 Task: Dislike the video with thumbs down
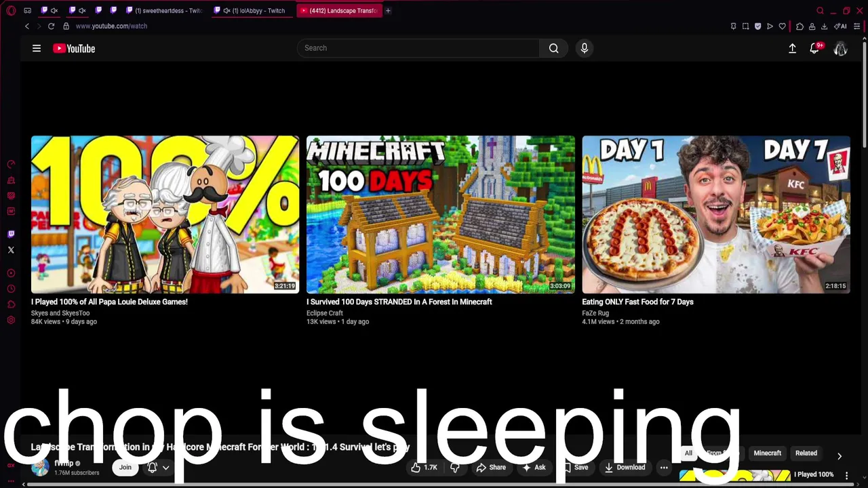[455, 467]
